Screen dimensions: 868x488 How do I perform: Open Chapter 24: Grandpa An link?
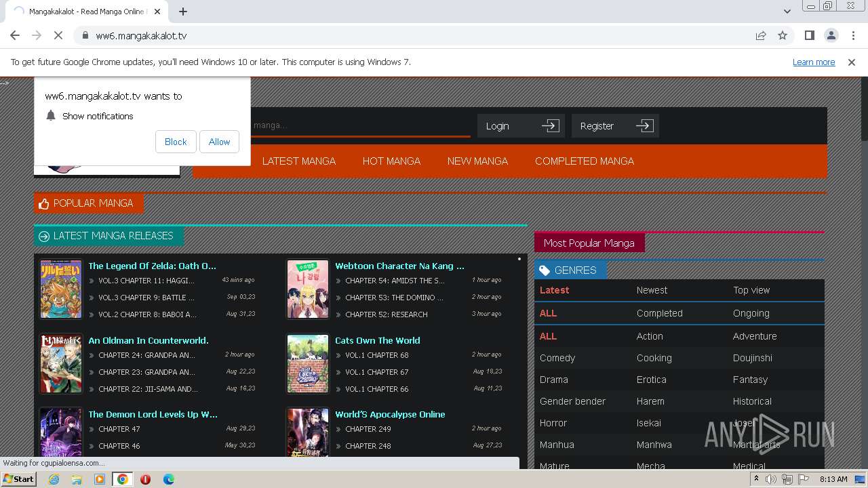146,355
